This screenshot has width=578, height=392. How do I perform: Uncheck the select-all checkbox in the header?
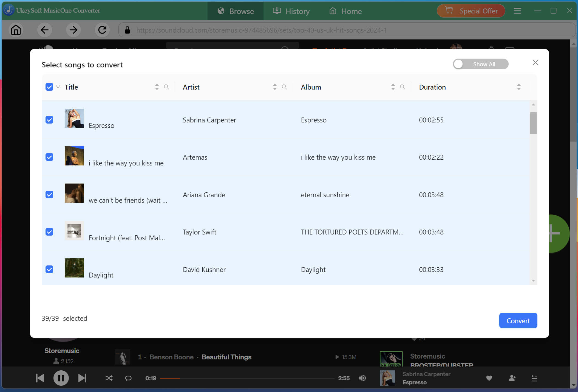point(49,87)
